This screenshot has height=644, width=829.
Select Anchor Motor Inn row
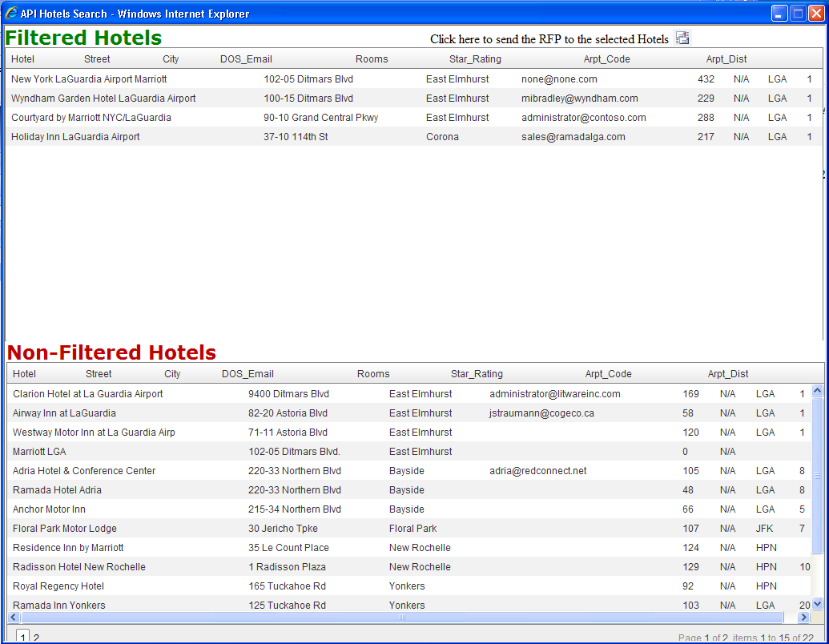point(409,509)
